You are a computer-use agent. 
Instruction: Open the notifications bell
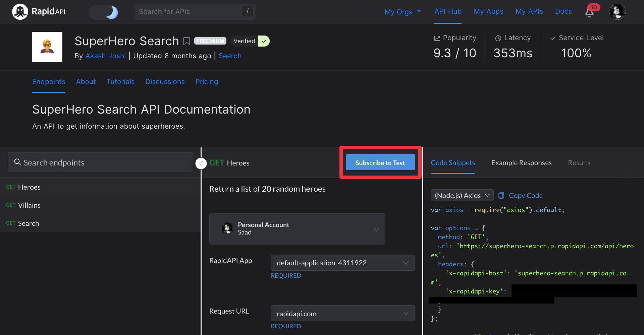589,13
